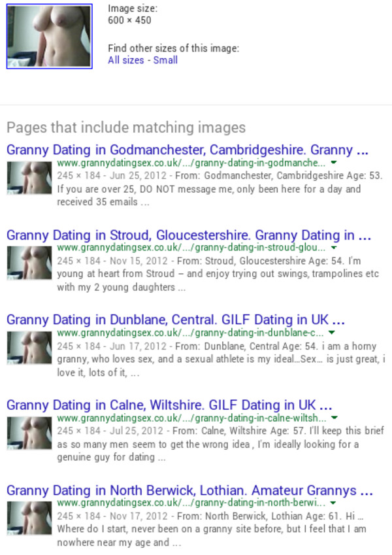
Task: Open the All sizes link
Action: point(126,60)
